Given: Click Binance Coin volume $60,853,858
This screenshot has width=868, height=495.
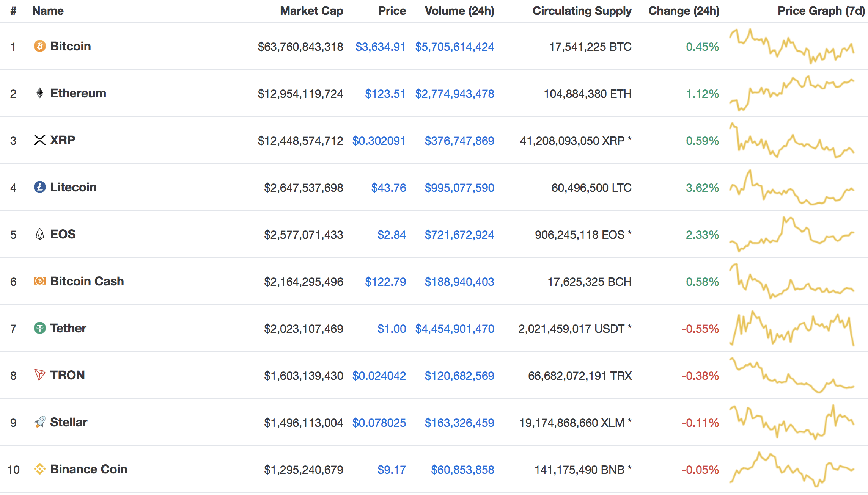Looking at the screenshot, I should pos(462,470).
